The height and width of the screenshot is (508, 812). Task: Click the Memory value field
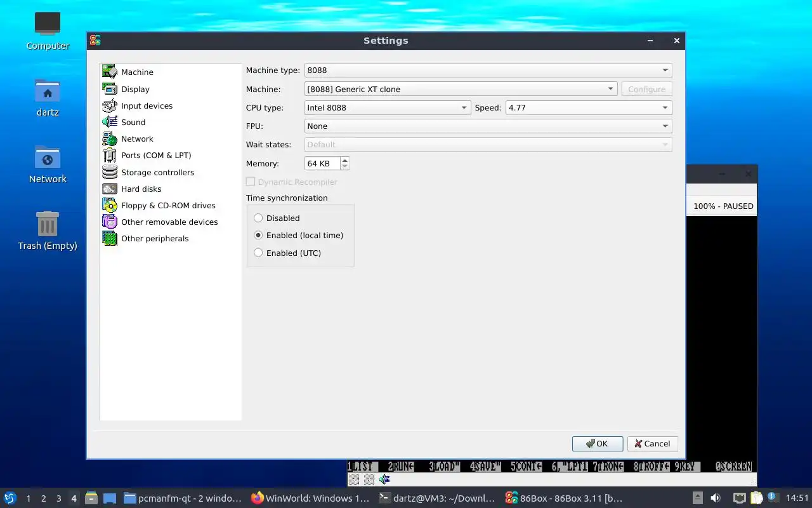(x=322, y=163)
